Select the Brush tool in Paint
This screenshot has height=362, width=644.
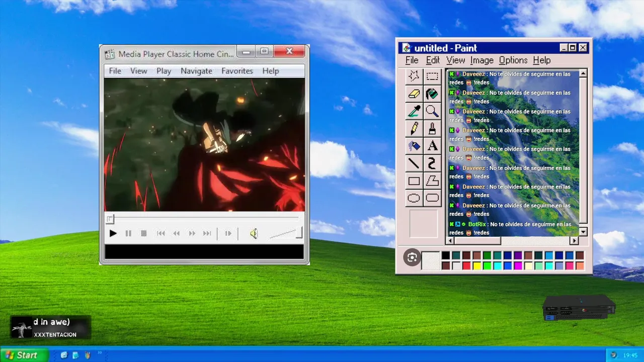tap(432, 129)
